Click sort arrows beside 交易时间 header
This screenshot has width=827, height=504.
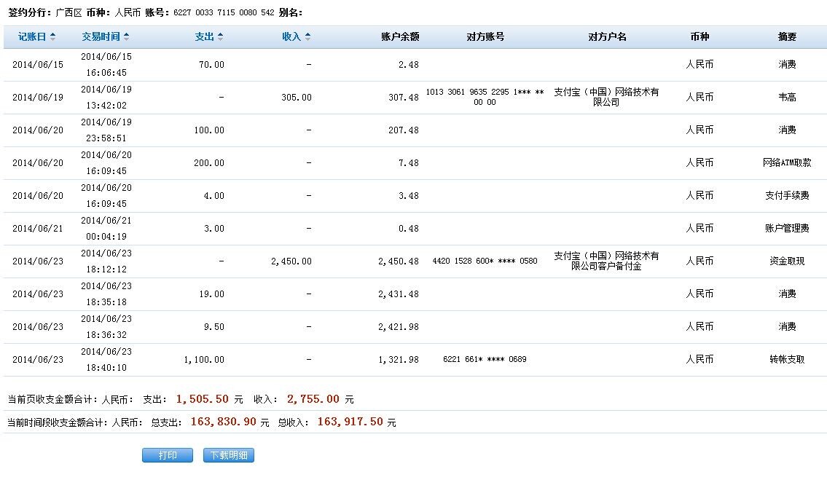click(x=126, y=37)
